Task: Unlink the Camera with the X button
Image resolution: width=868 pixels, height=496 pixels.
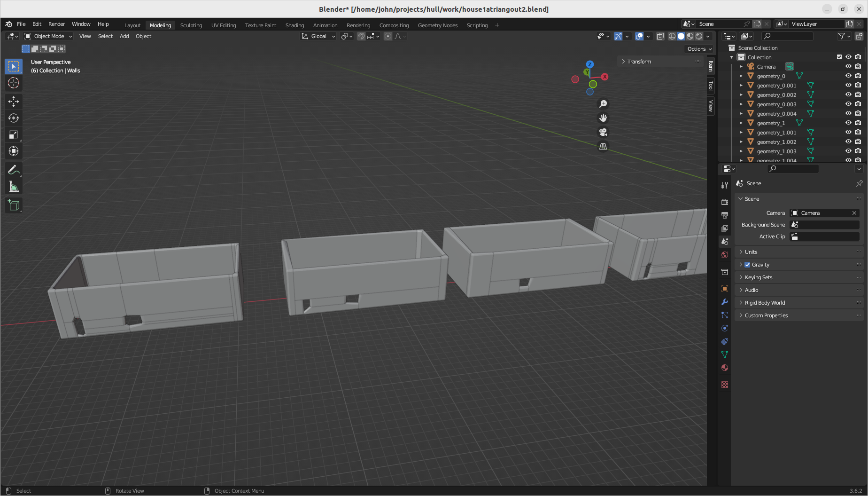Action: [854, 213]
